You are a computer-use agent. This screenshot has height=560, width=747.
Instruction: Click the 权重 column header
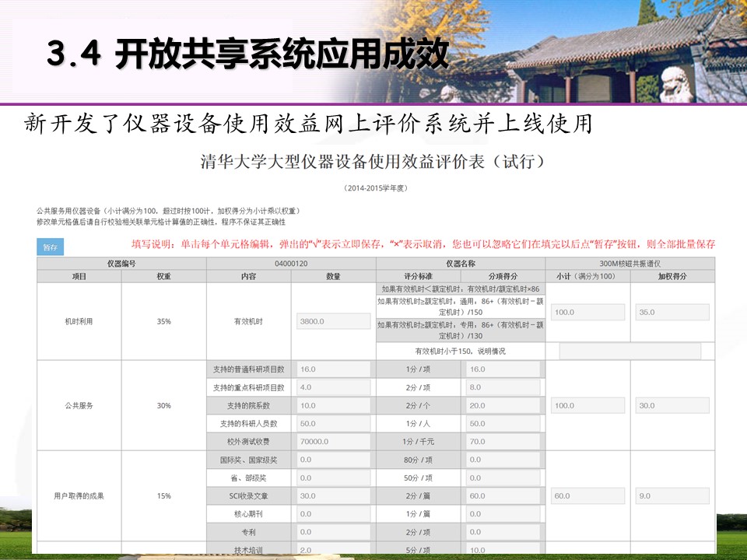coord(164,276)
